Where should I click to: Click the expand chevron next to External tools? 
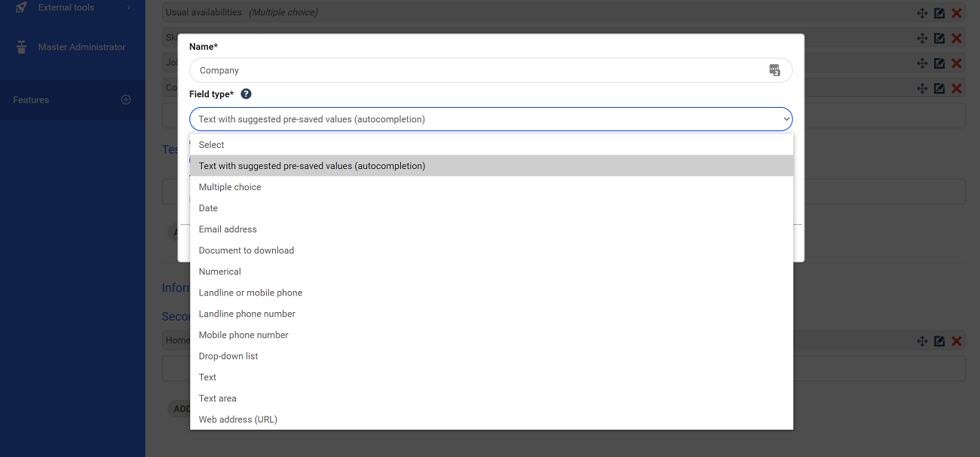click(x=128, y=7)
